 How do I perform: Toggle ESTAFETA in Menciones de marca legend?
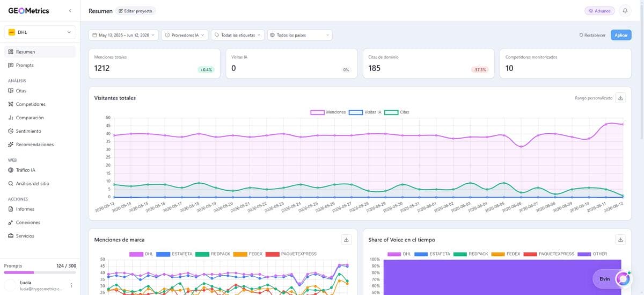point(174,254)
